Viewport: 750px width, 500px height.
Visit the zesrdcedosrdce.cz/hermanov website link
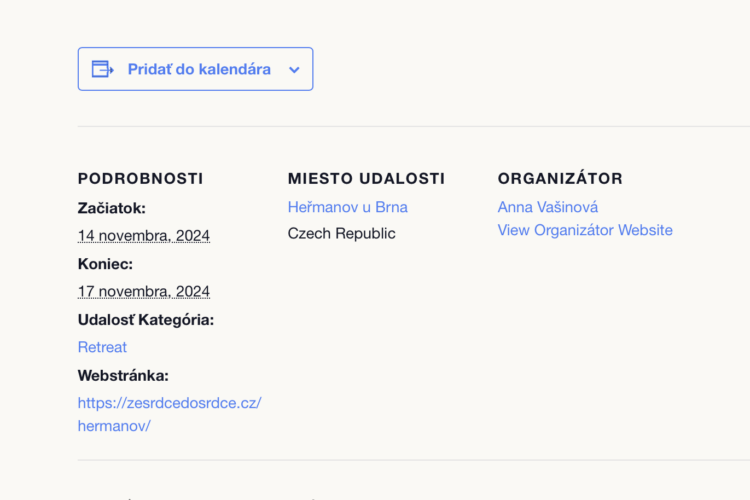pos(170,414)
